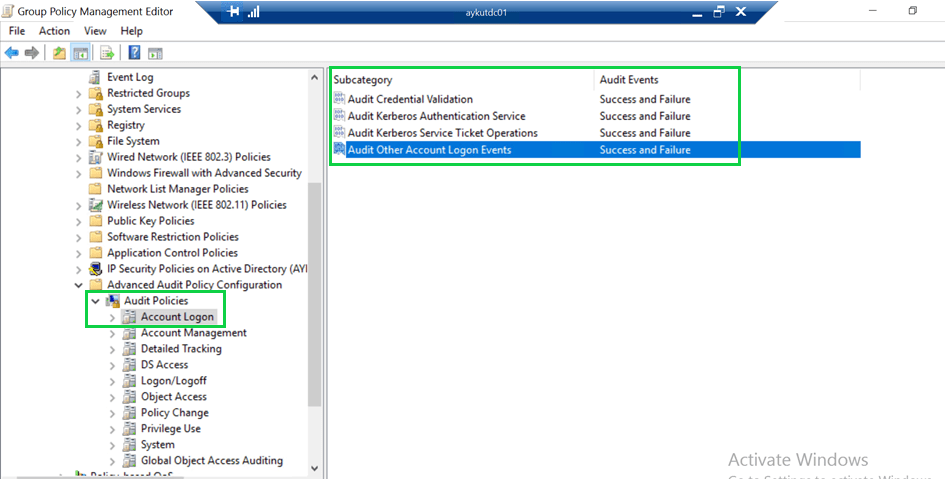Click the Back arrow toolbar icon
Viewport: 945px width, 479px height.
coord(12,52)
